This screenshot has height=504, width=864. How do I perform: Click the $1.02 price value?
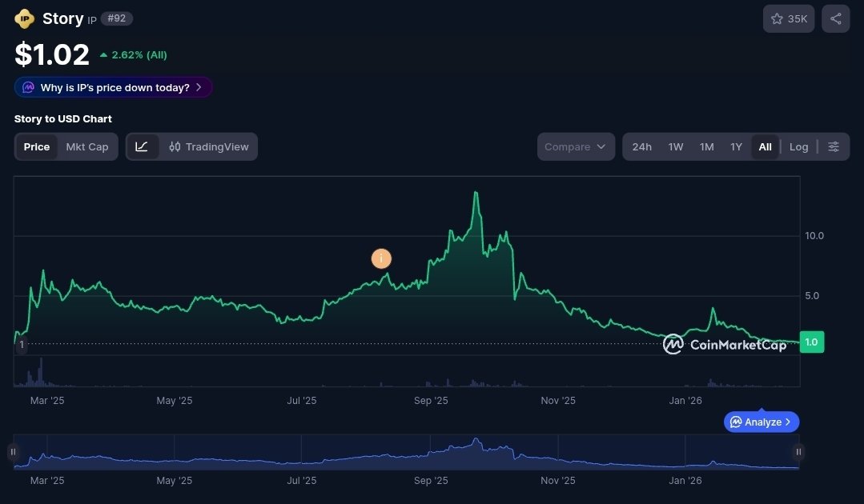[x=52, y=54]
